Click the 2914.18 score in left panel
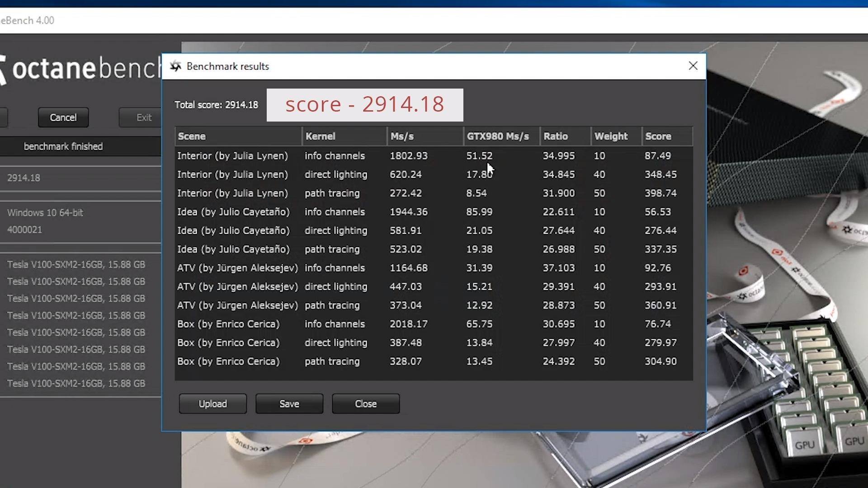This screenshot has height=488, width=868. coord(24,178)
